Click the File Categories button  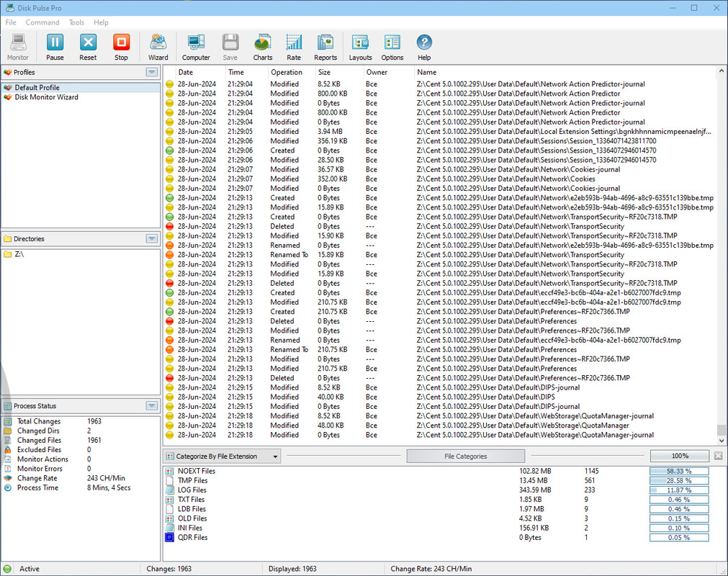click(x=466, y=456)
